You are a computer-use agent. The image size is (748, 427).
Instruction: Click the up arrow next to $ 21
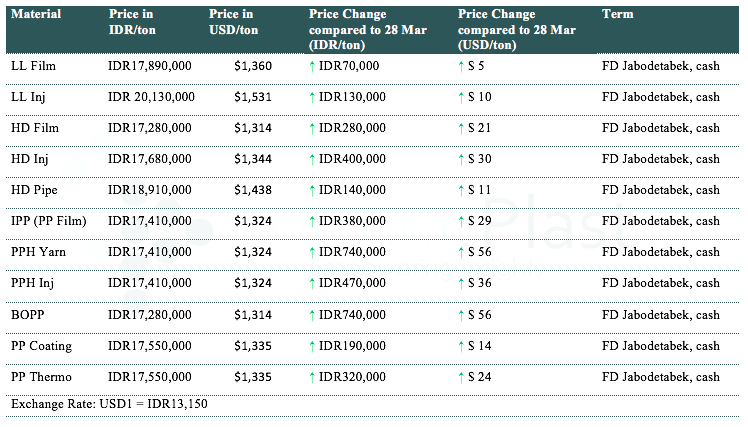(461, 128)
